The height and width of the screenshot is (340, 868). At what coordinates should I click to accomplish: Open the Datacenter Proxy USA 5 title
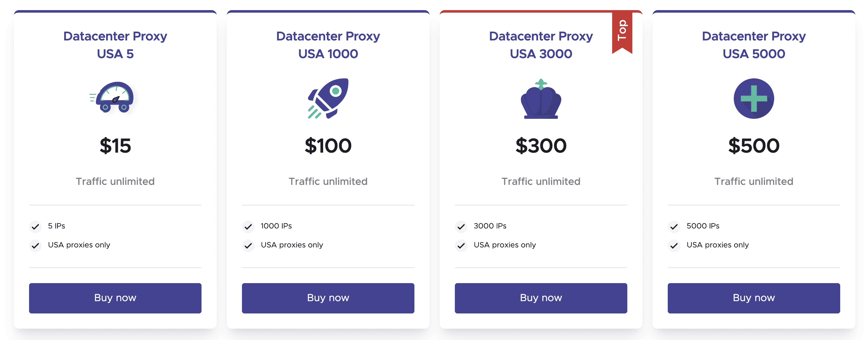coord(115,45)
